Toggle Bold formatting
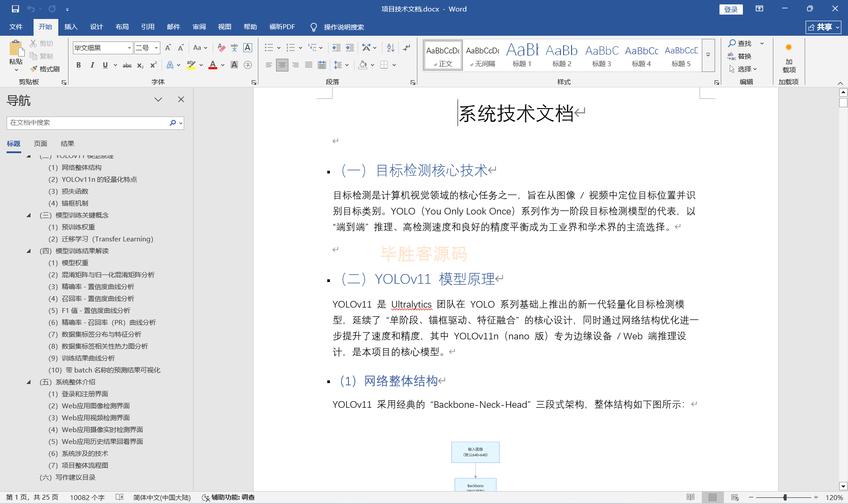 [79, 65]
